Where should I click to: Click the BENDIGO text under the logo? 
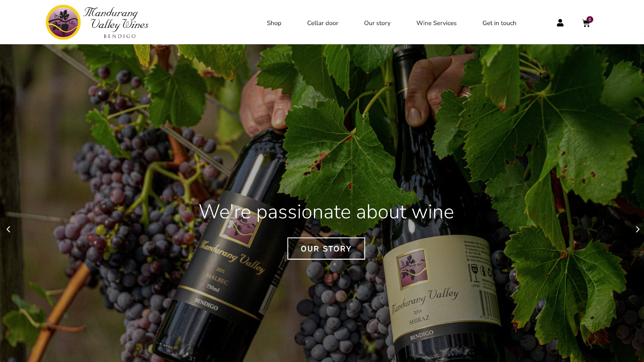[120, 36]
